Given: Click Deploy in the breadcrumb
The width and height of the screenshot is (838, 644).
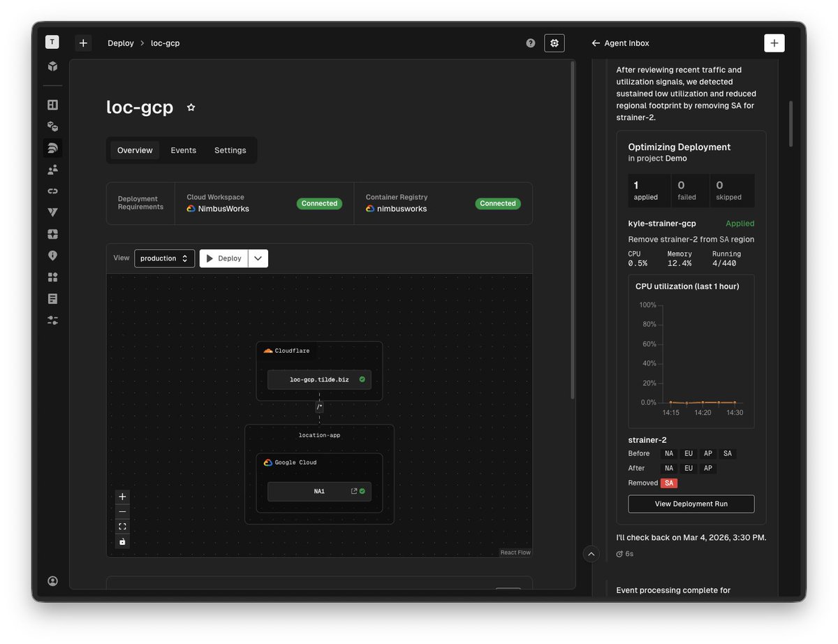Looking at the screenshot, I should click(x=121, y=43).
